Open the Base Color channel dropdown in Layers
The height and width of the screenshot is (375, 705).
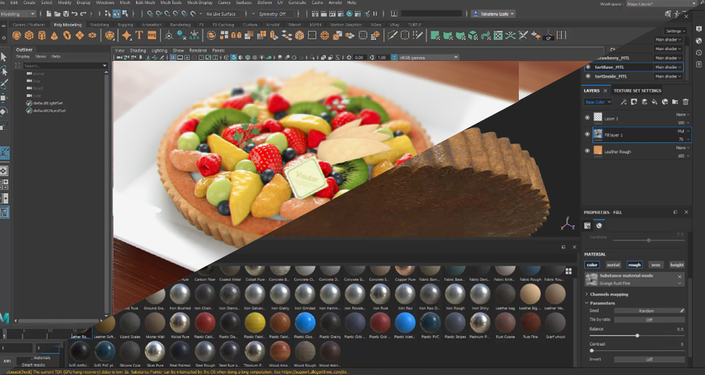click(598, 102)
